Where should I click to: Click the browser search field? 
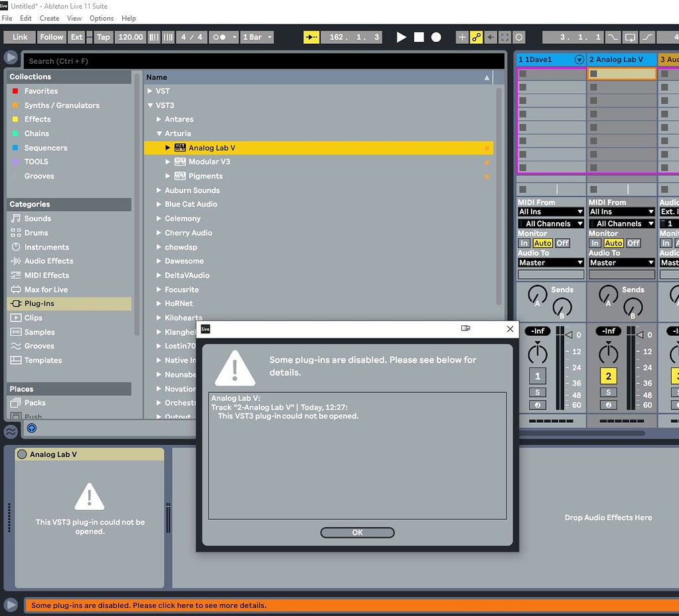coord(264,61)
